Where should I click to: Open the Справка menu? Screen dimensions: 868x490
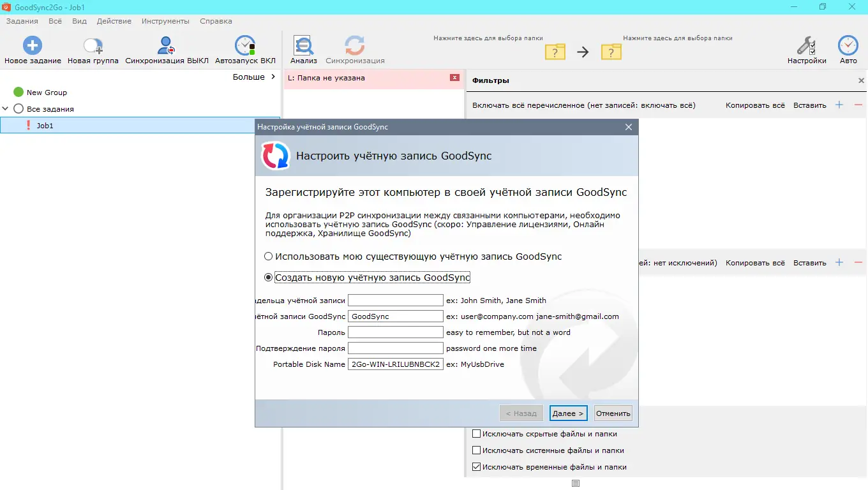[x=216, y=21]
